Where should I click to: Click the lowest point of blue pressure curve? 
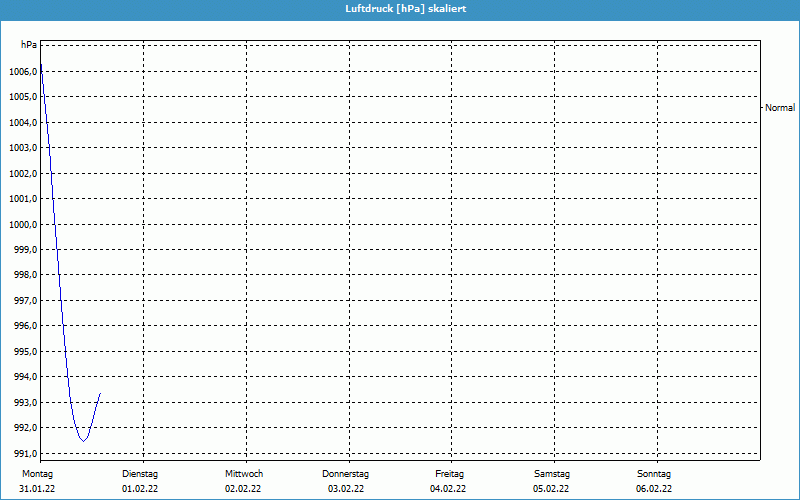(x=83, y=441)
